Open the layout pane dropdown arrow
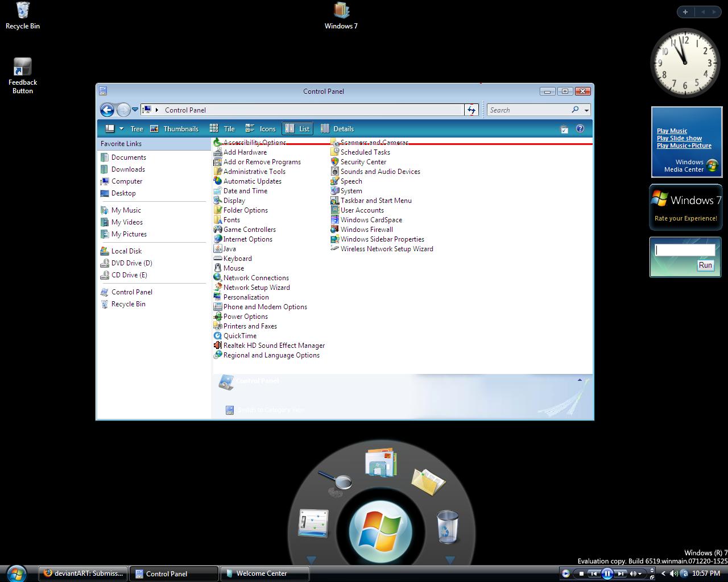Image resolution: width=728 pixels, height=582 pixels. coord(121,129)
